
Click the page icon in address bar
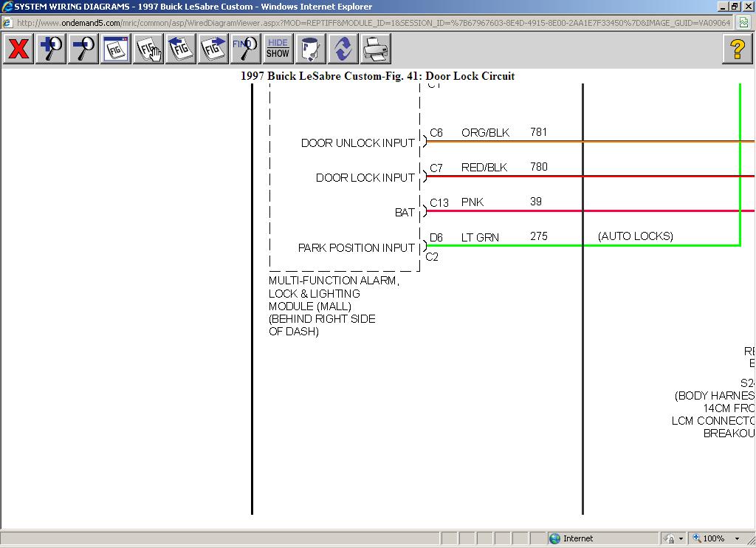[7, 23]
